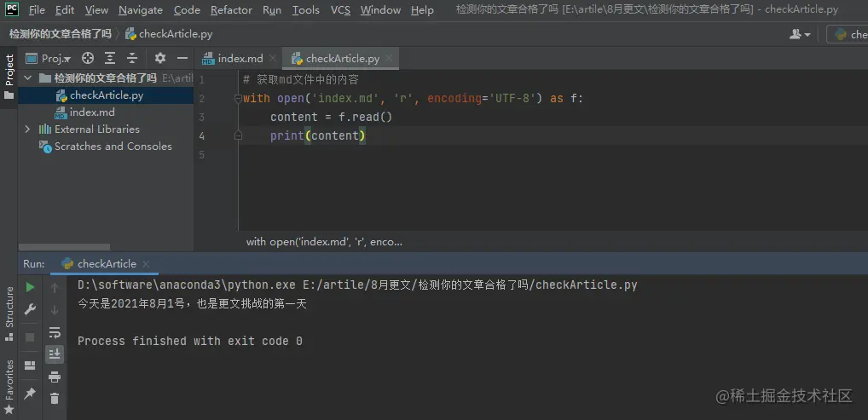Click the Expand All icon
868x420 pixels.
click(110, 58)
